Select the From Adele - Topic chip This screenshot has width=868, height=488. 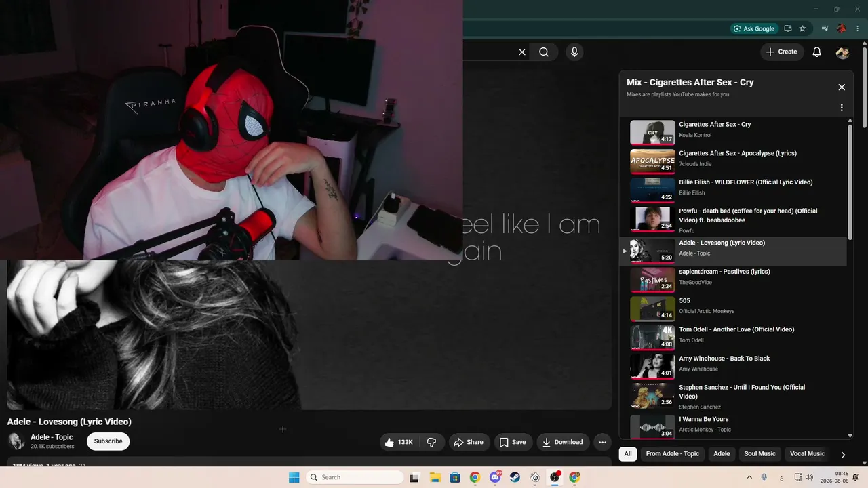coord(673,453)
